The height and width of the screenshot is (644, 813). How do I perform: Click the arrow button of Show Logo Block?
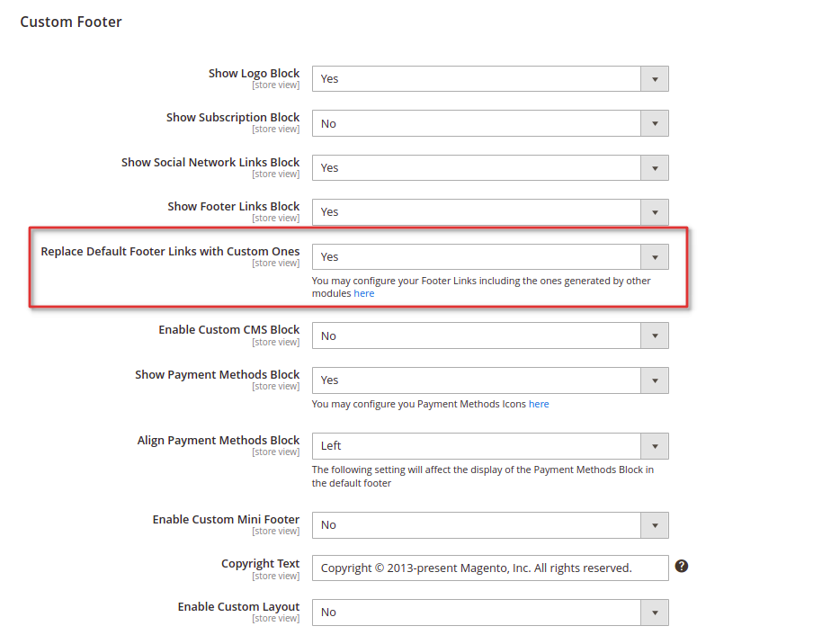pyautogui.click(x=655, y=79)
